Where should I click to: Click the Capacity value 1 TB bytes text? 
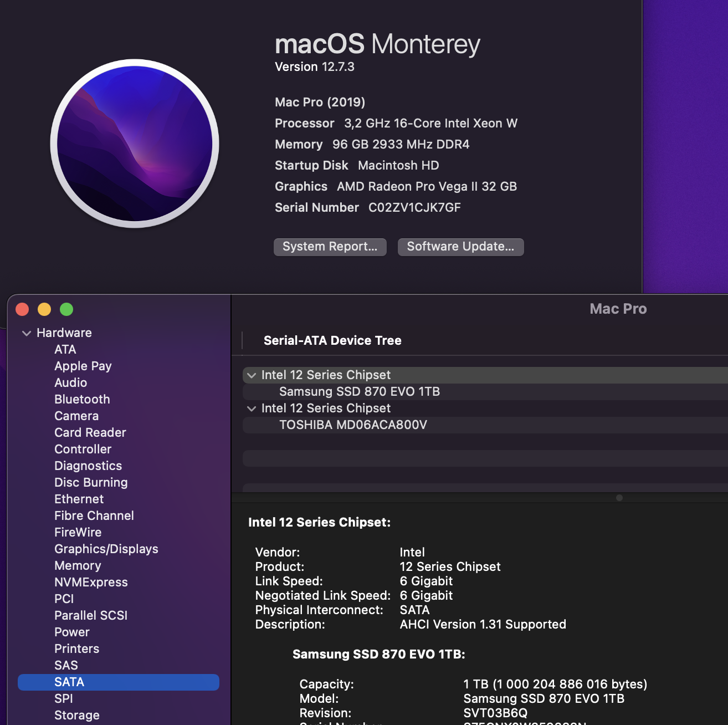[556, 685]
